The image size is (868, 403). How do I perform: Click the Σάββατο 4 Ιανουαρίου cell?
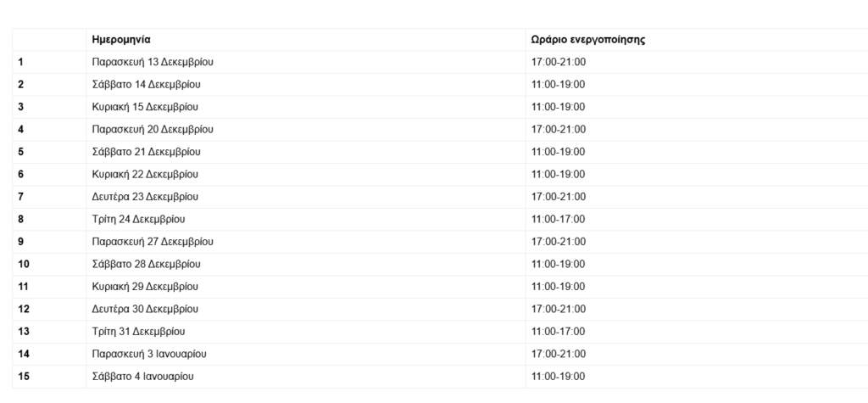pyautogui.click(x=143, y=377)
